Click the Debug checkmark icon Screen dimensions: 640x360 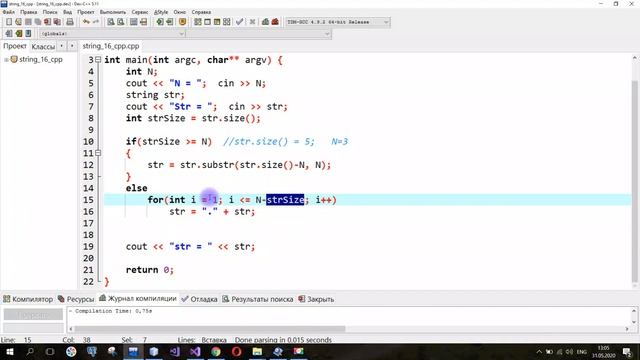(240, 22)
